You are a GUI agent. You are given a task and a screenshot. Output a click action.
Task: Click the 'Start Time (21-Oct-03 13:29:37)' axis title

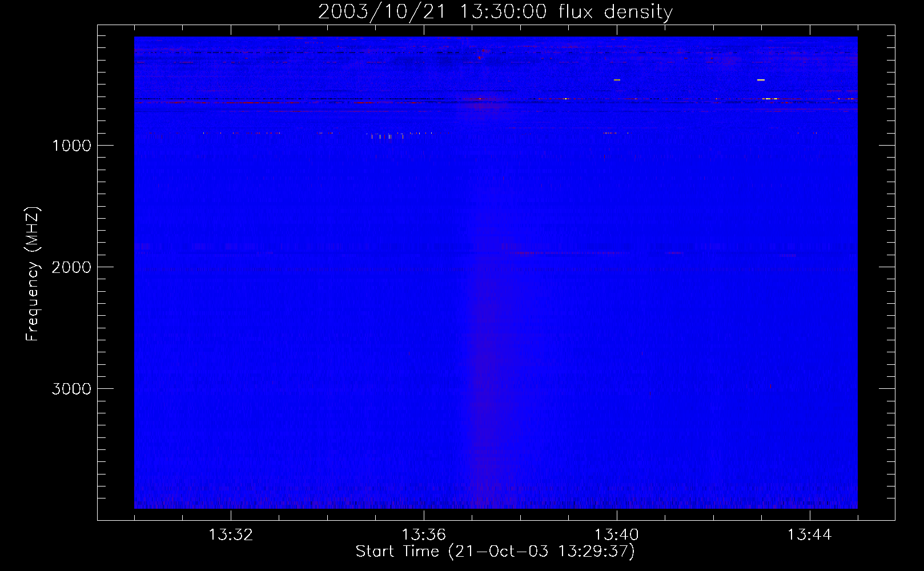click(x=495, y=552)
